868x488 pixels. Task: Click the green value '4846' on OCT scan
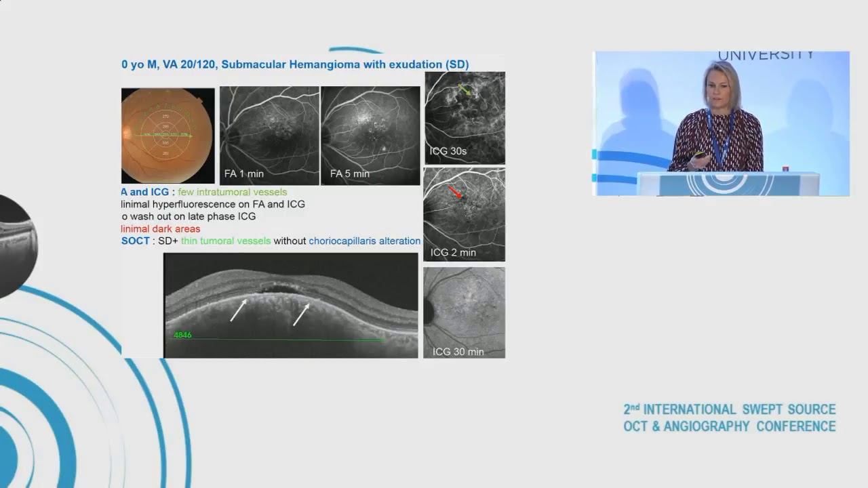pyautogui.click(x=182, y=335)
